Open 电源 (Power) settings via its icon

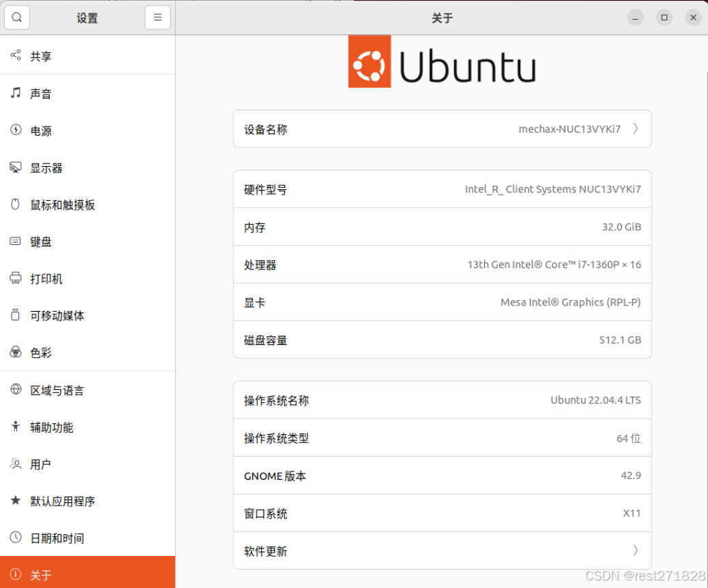(x=15, y=131)
